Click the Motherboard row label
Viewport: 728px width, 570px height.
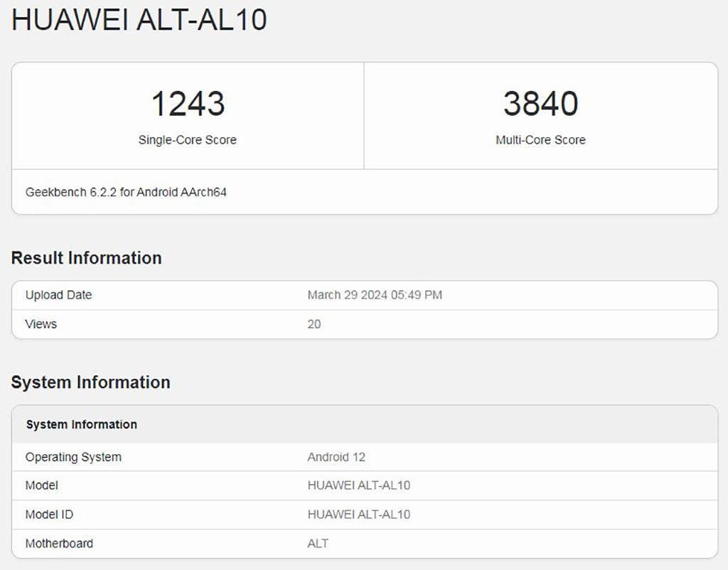59,544
